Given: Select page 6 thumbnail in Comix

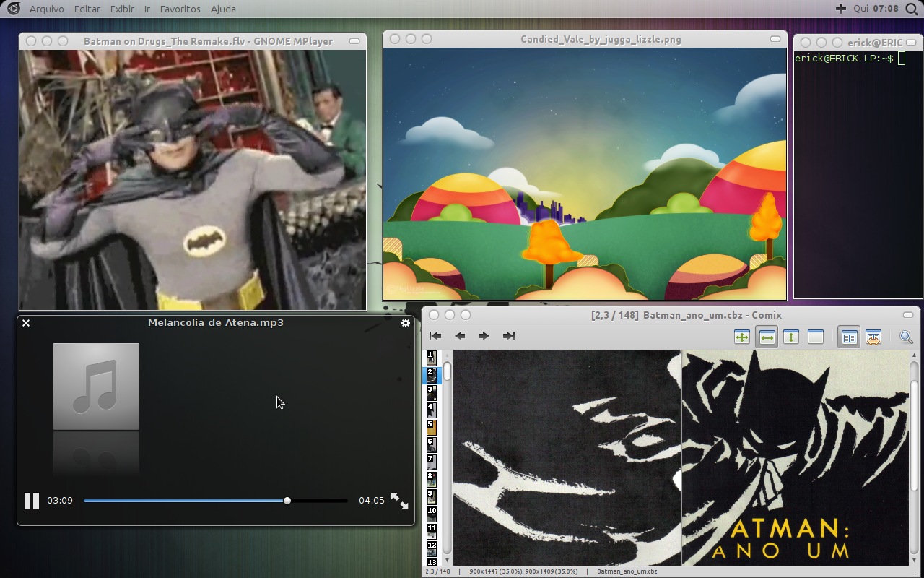Looking at the screenshot, I should coord(432,445).
